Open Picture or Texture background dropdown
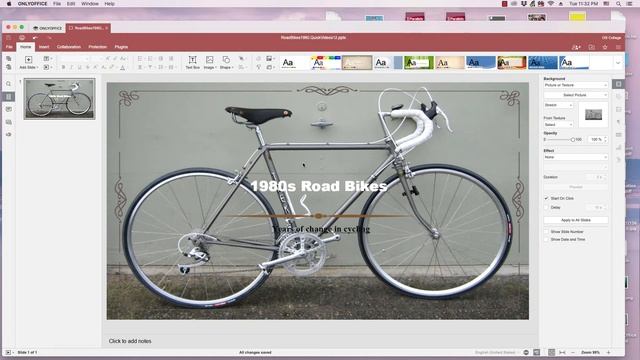The image size is (640, 360). (x=576, y=85)
